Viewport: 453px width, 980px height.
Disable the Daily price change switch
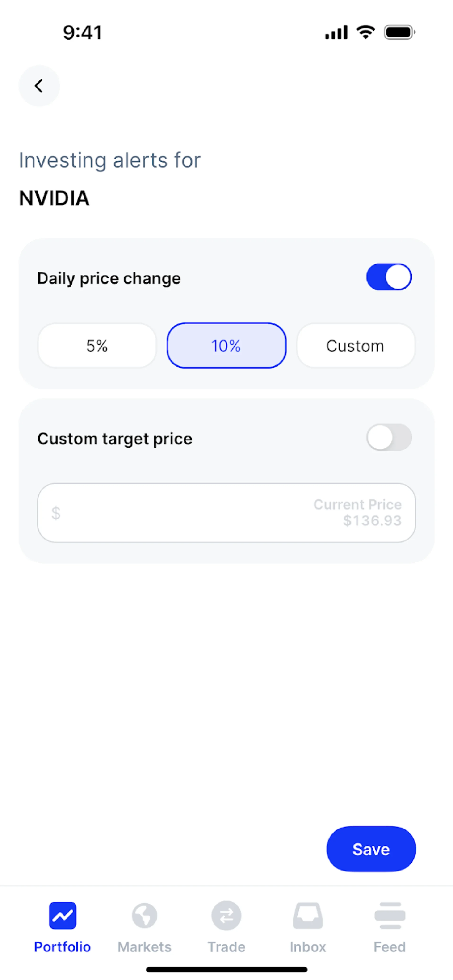389,277
